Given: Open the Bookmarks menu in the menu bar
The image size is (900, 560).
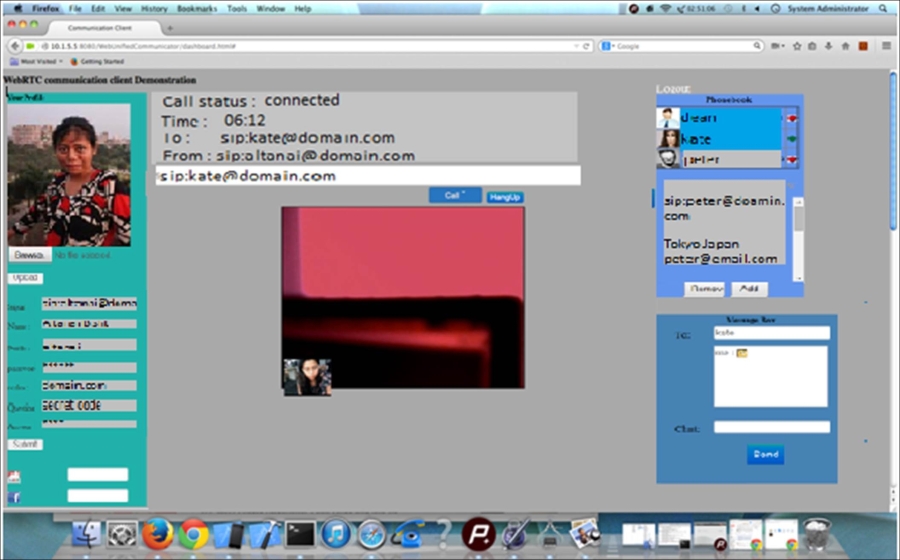Looking at the screenshot, I should pos(196,8).
